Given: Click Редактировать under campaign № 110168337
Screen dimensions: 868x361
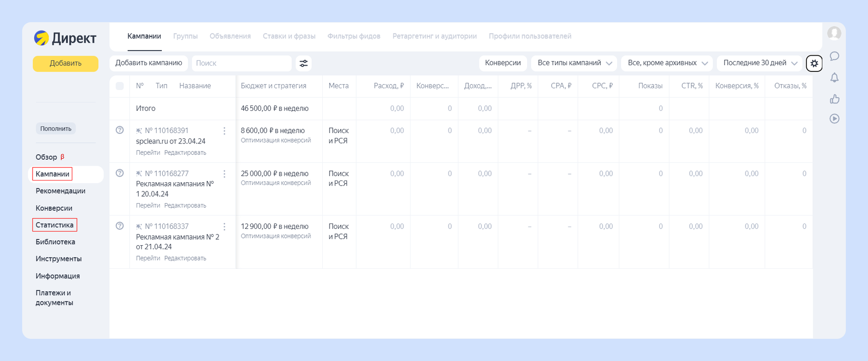Looking at the screenshot, I should coord(185,258).
